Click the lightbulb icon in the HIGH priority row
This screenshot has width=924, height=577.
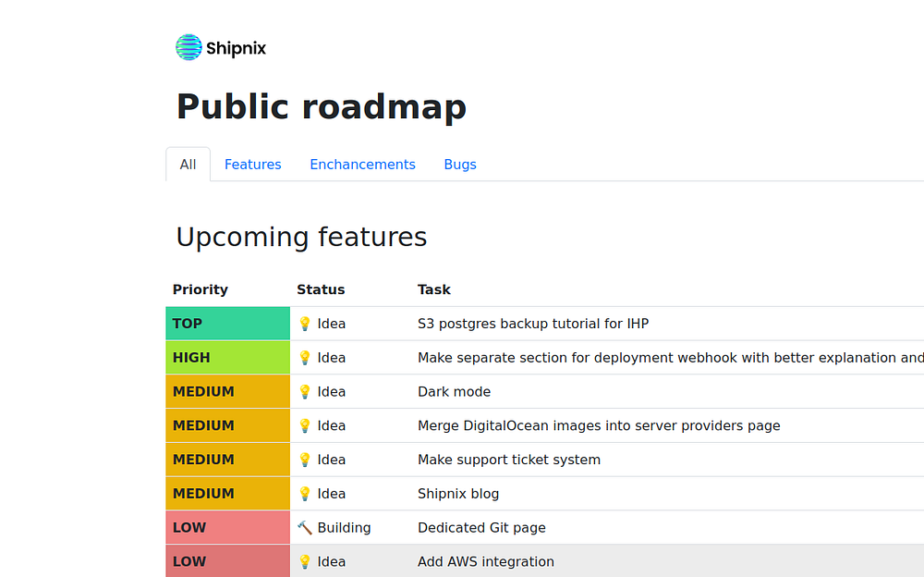click(305, 358)
